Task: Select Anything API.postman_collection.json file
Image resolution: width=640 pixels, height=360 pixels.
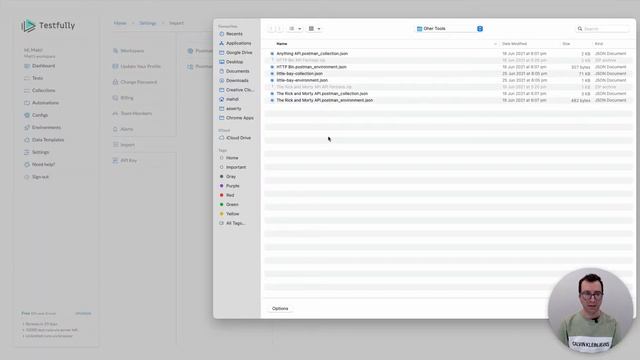Action: pyautogui.click(x=312, y=53)
